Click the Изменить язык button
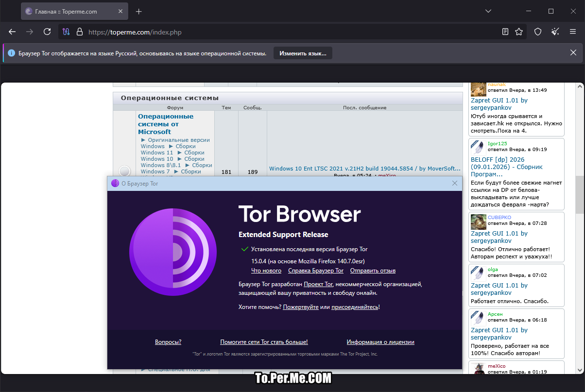Image resolution: width=585 pixels, height=392 pixels. coord(303,53)
